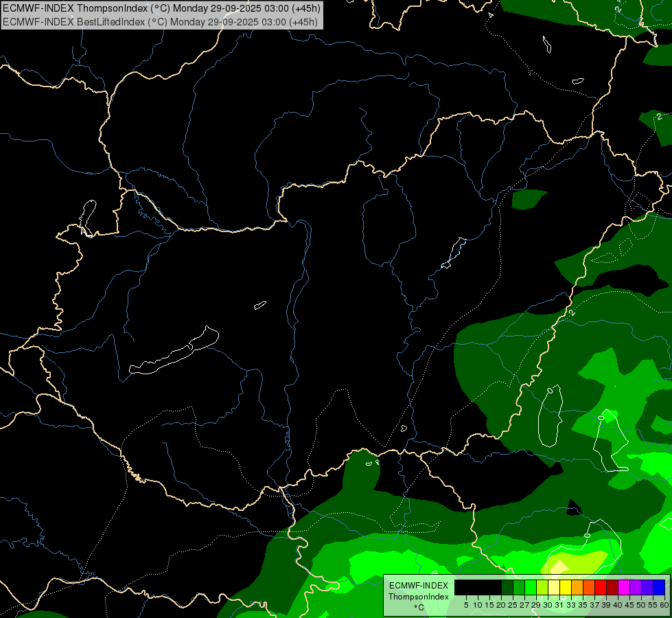Click legend tick label "5"
This screenshot has width=672, height=618.
(x=466, y=605)
